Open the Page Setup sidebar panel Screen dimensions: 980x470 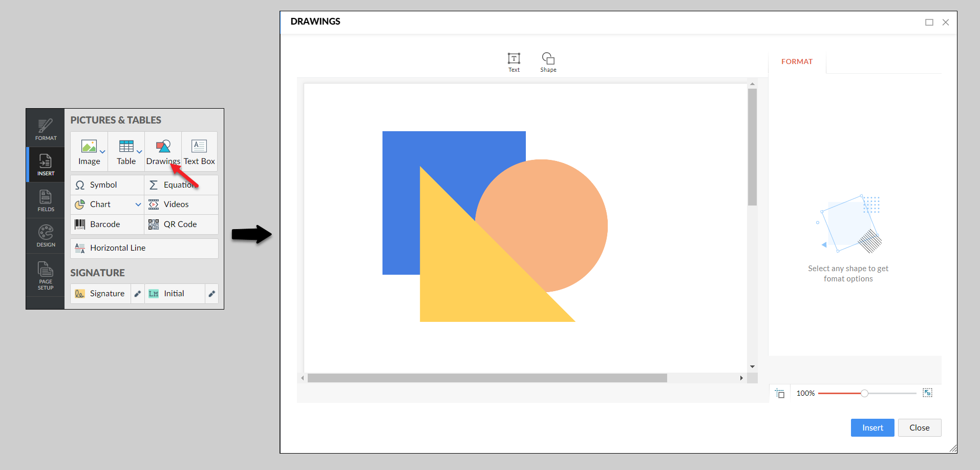[x=46, y=276]
